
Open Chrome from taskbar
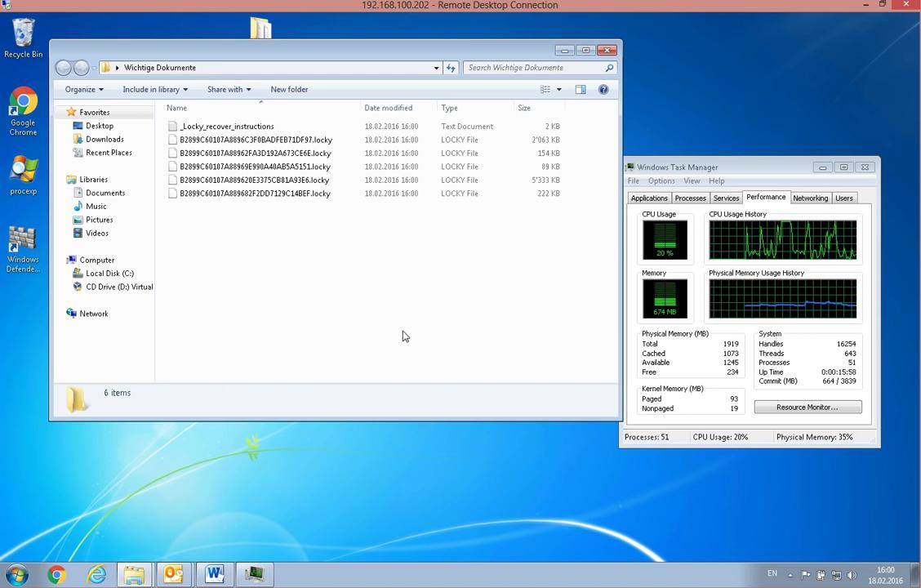pyautogui.click(x=56, y=574)
